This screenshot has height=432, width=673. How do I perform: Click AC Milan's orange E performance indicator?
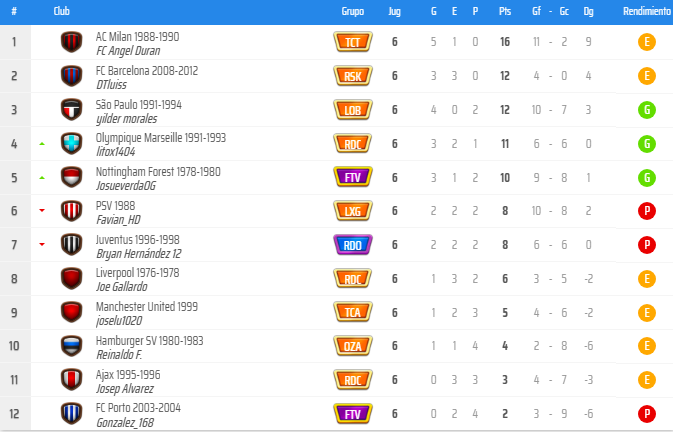(x=647, y=42)
